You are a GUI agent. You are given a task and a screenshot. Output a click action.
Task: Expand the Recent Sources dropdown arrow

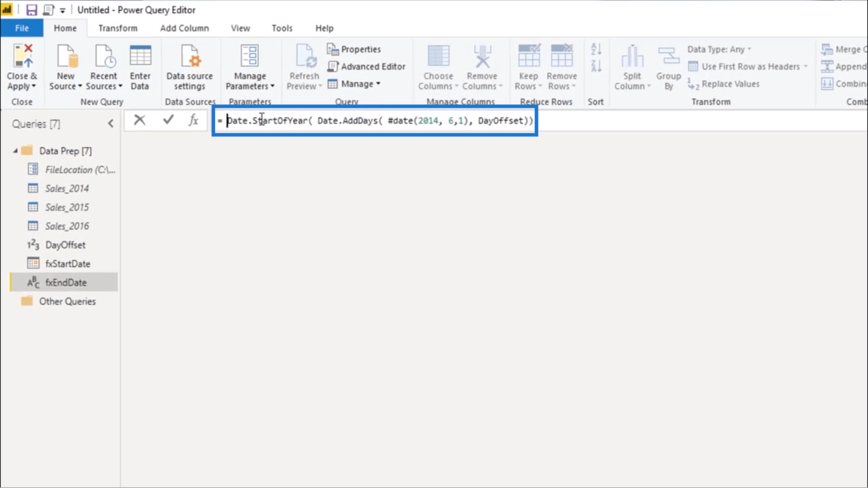(120, 86)
